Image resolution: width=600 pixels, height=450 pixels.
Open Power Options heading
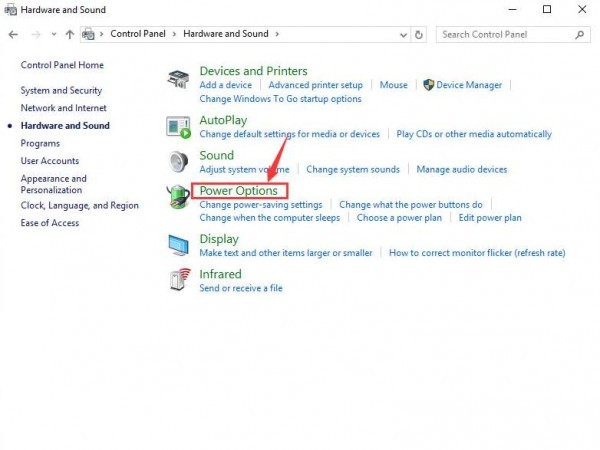coord(238,191)
